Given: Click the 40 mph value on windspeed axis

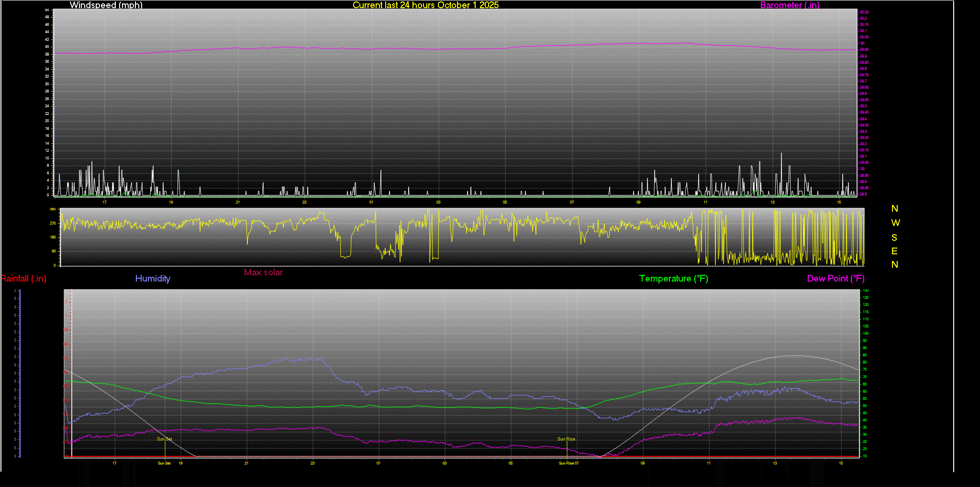Looking at the screenshot, I should pyautogui.click(x=47, y=47).
